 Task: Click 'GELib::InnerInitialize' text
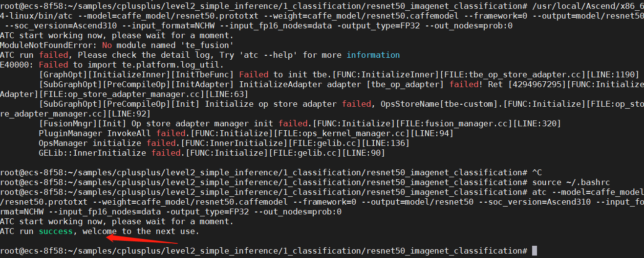pos(92,153)
